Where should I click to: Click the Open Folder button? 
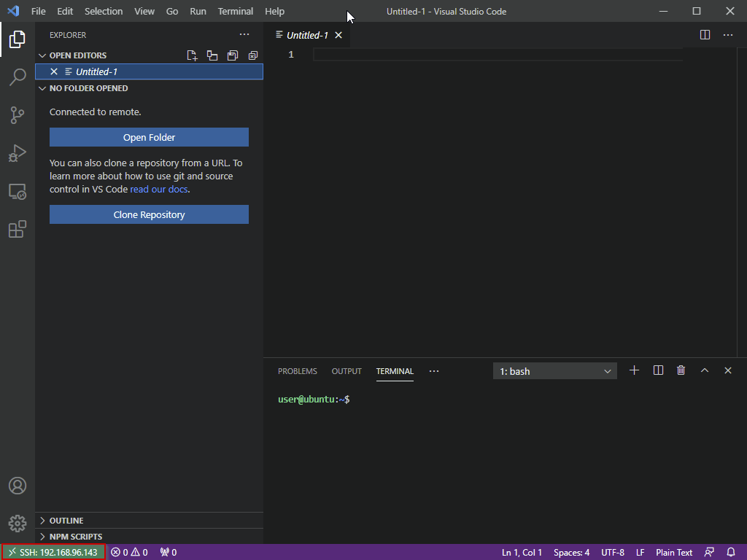click(x=149, y=137)
